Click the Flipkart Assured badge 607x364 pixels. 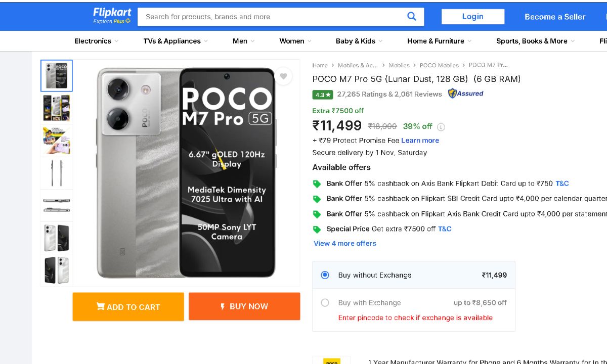click(465, 94)
